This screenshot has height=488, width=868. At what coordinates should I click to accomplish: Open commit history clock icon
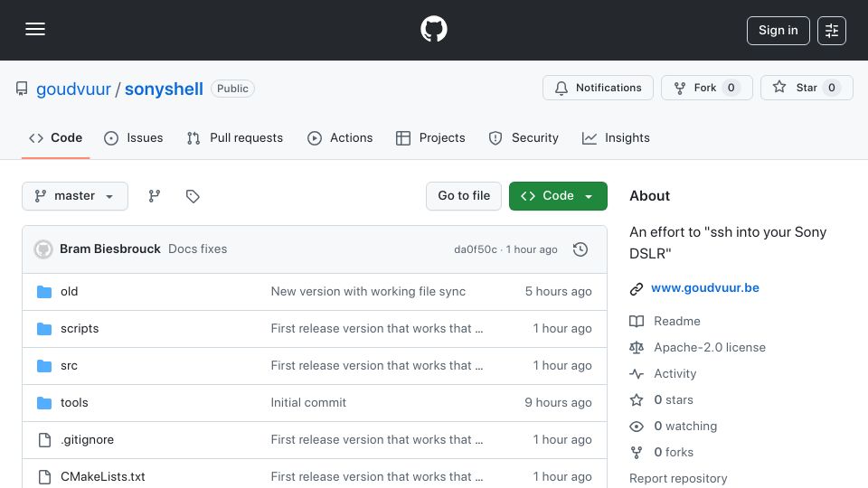point(580,249)
